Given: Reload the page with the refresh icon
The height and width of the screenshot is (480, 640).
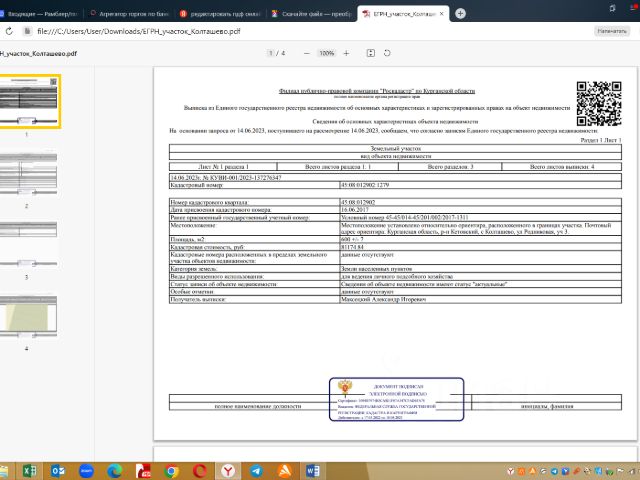Looking at the screenshot, I should 9,31.
